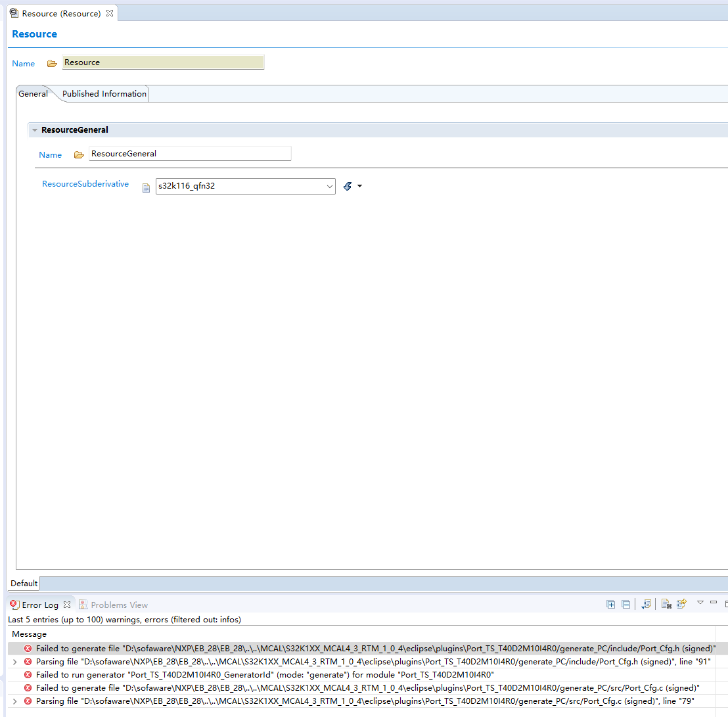This screenshot has height=717, width=728.
Task: Export the error log entries
Action: pos(681,604)
